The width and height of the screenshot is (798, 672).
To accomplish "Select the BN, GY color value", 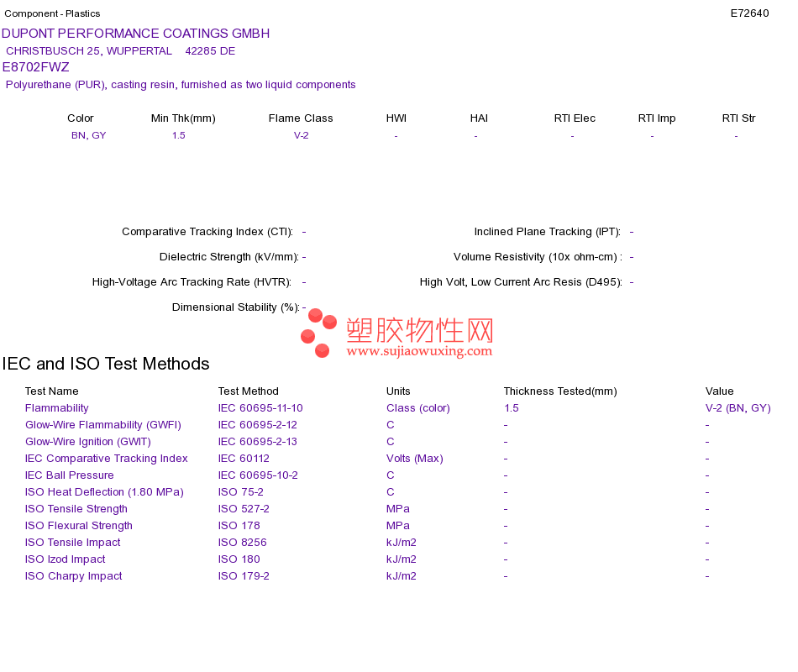I will point(88,135).
